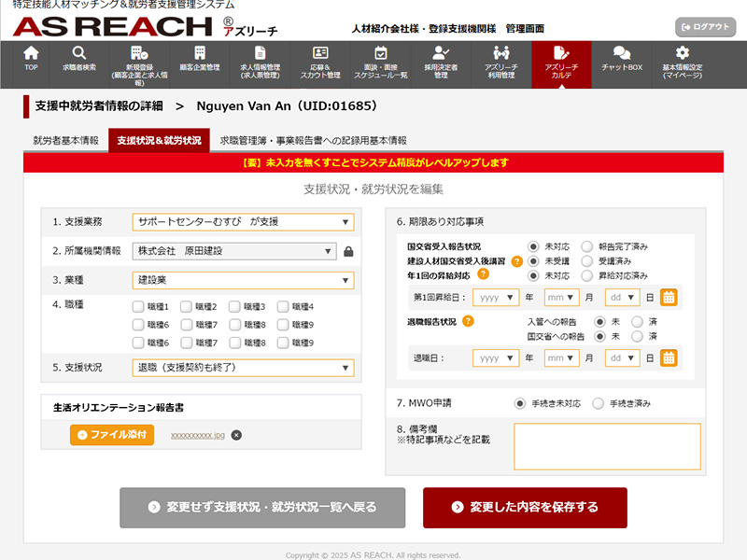Open 顧客企業管理 building icon
747x560 pixels.
[200, 53]
